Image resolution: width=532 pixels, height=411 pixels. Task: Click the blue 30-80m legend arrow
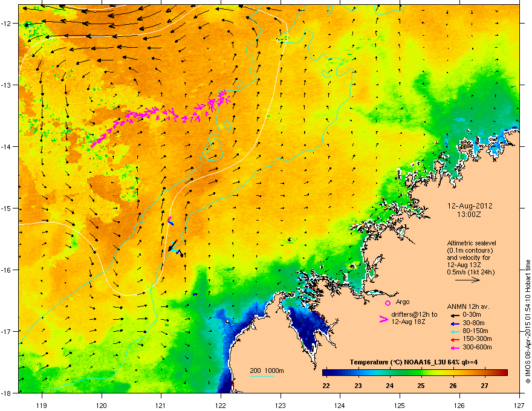tap(455, 323)
